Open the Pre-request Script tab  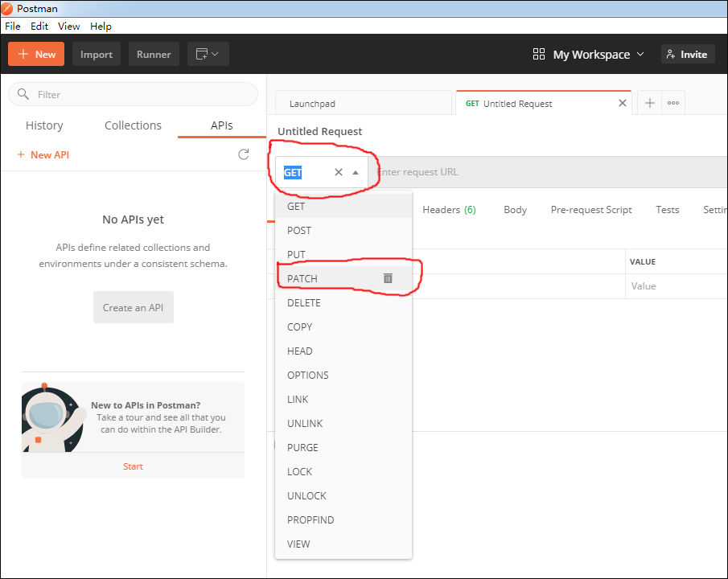click(x=591, y=210)
